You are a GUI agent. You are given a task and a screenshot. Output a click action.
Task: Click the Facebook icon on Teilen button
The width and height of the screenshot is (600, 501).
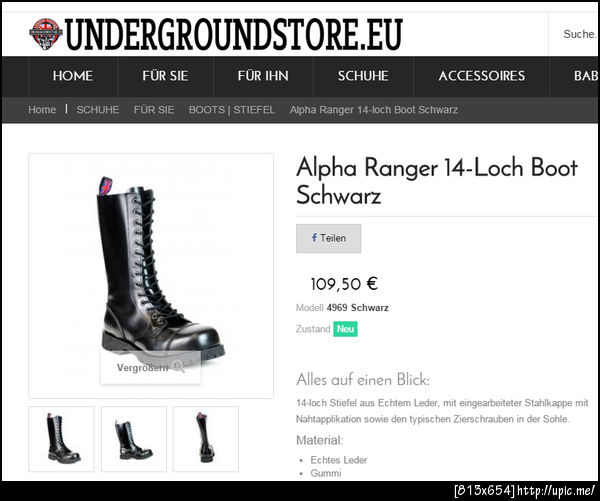[x=314, y=238]
